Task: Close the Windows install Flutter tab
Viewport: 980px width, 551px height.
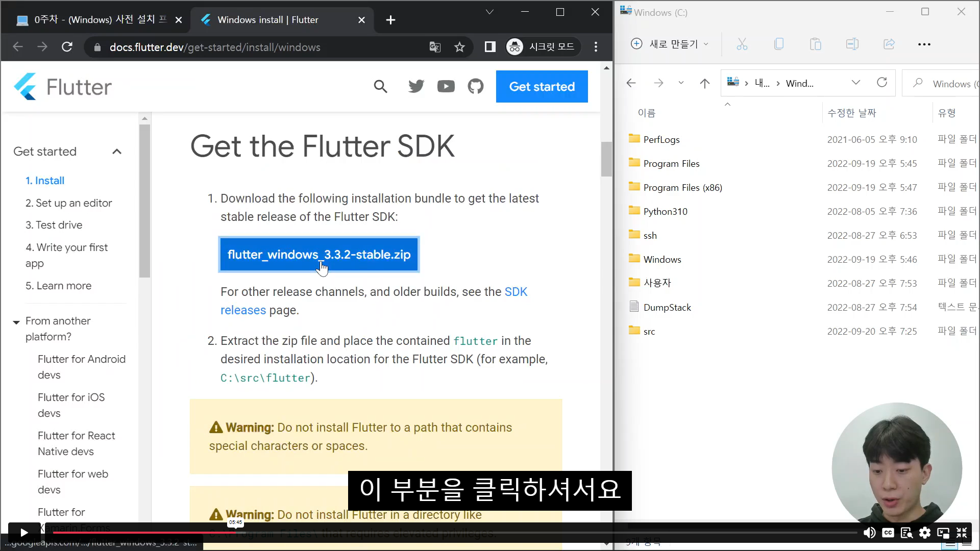Action: 361,20
